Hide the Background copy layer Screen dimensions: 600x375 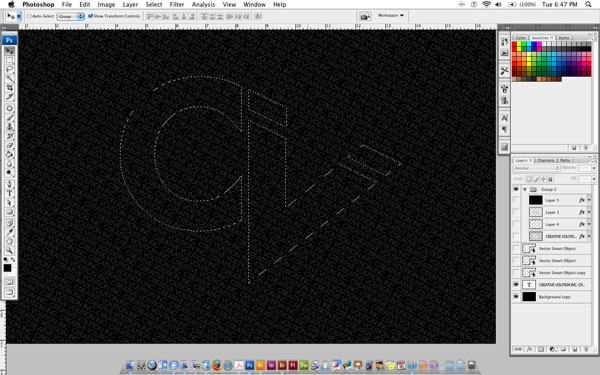[516, 297]
